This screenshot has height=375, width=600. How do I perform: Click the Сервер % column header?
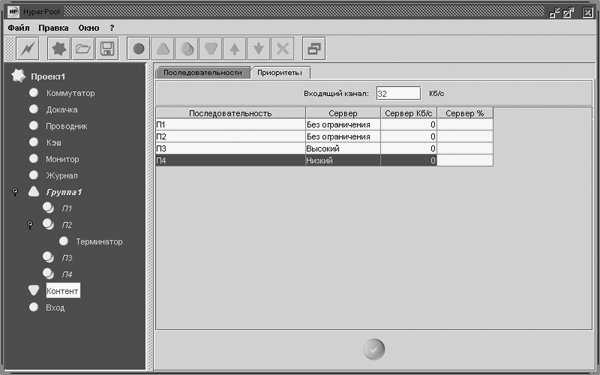click(x=465, y=113)
